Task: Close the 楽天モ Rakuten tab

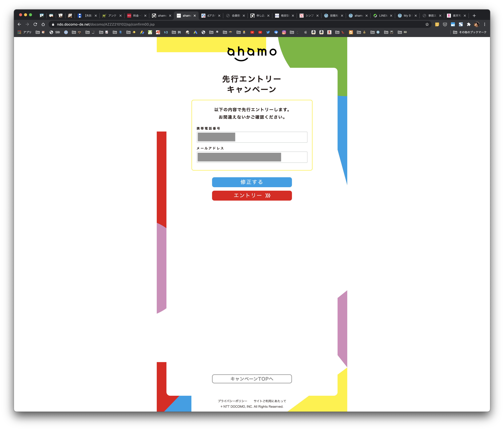Action: pyautogui.click(x=465, y=16)
